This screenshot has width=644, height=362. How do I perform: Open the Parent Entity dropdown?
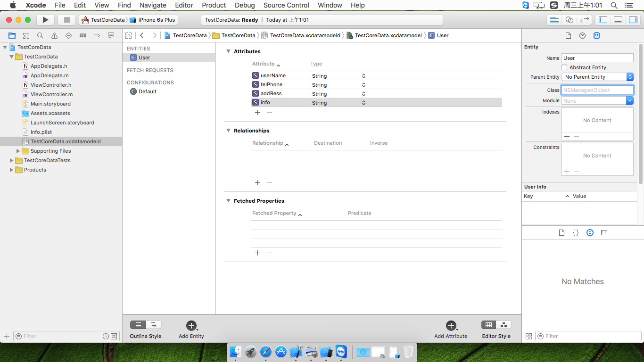coord(597,77)
